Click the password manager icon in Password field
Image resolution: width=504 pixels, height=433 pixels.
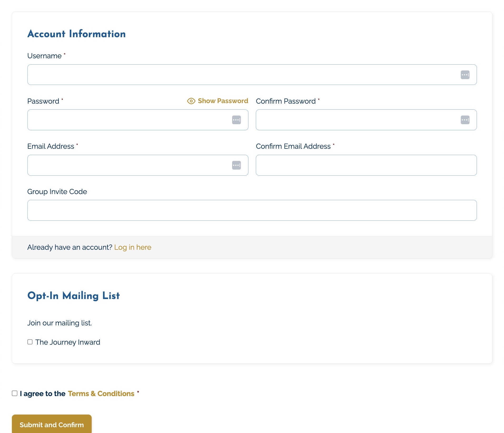click(x=236, y=120)
